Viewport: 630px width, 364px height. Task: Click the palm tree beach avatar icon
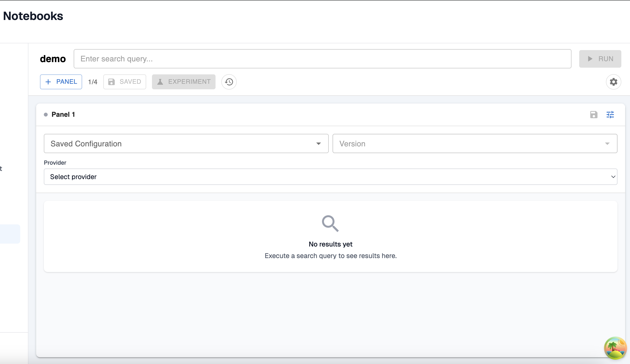click(x=615, y=348)
